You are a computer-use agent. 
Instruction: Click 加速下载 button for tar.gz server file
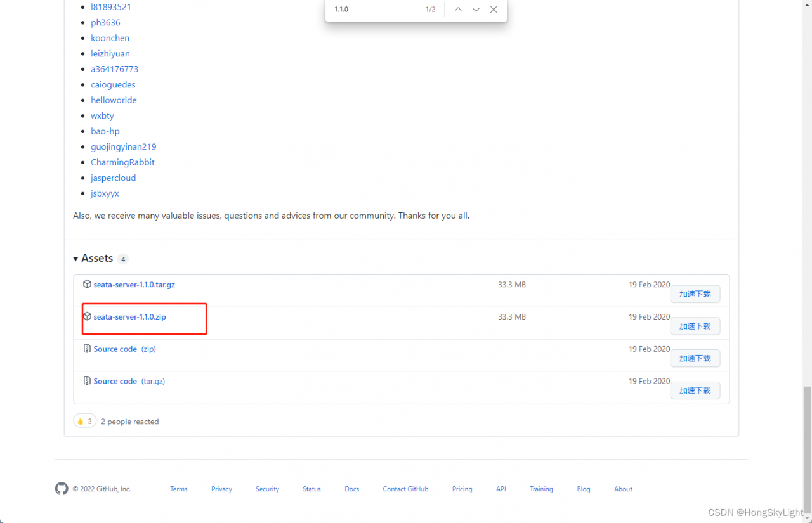tap(695, 294)
